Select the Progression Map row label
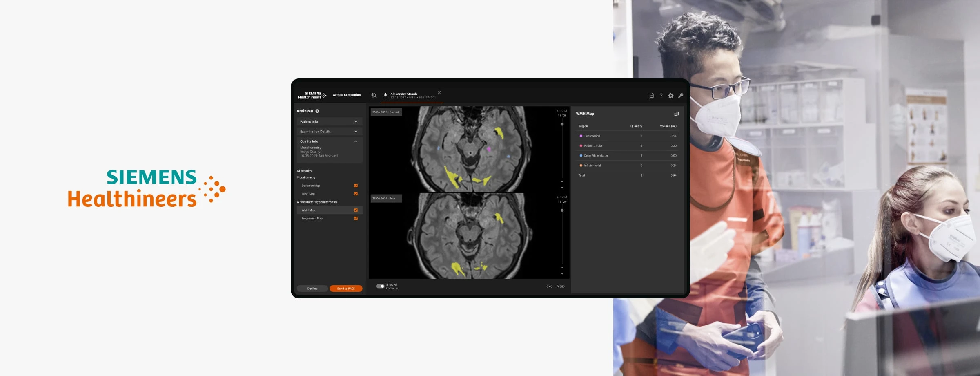 312,218
